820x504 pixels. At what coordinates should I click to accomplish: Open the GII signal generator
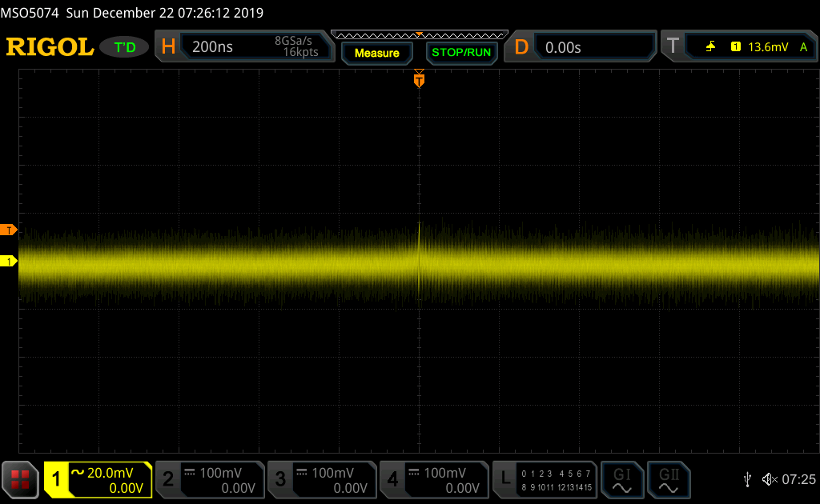669,480
